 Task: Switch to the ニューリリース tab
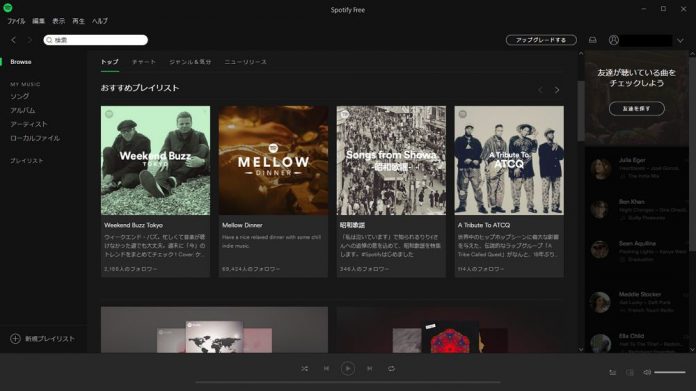pos(245,62)
